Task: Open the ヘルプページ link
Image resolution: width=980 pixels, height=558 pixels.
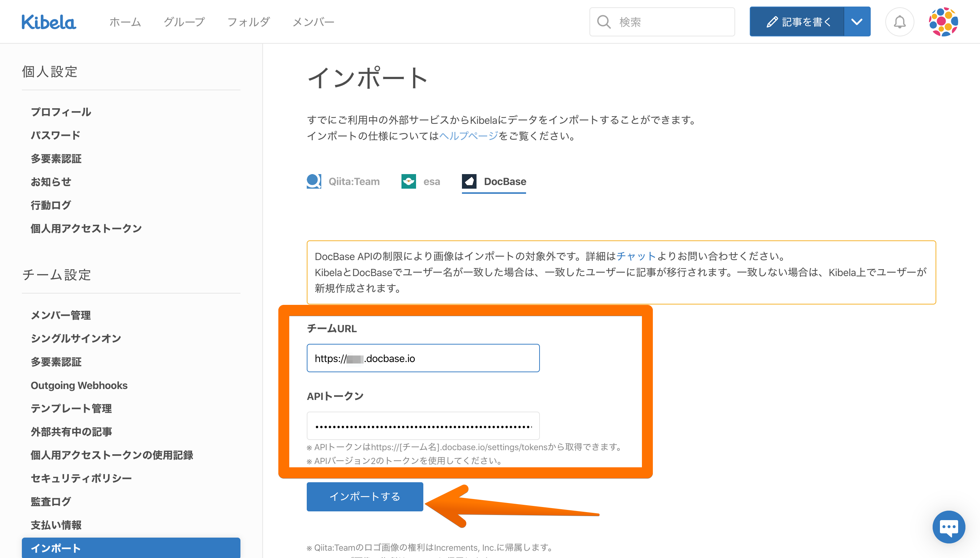Action: coord(469,136)
